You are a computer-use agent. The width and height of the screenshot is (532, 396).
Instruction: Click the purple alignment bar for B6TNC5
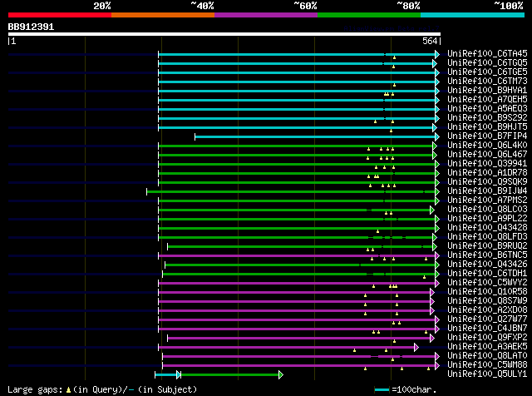coord(297,255)
